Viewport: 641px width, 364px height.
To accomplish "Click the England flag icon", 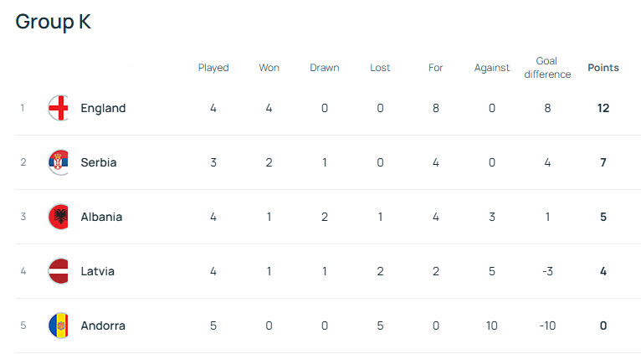I will (58, 108).
